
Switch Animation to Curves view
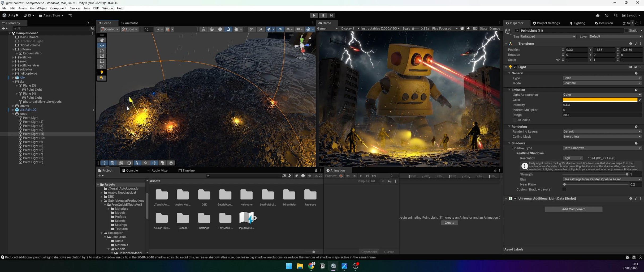pos(389,252)
